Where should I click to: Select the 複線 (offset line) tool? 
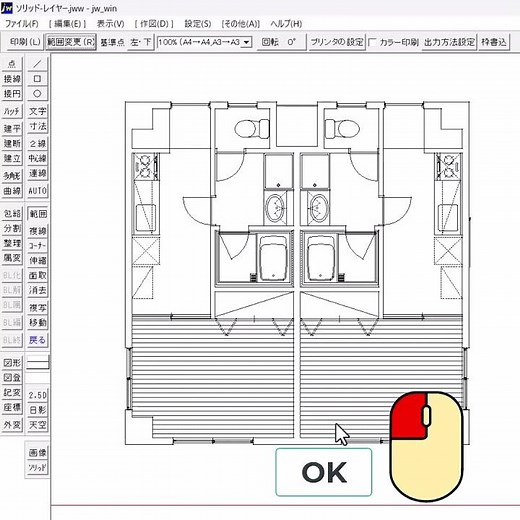point(37,231)
